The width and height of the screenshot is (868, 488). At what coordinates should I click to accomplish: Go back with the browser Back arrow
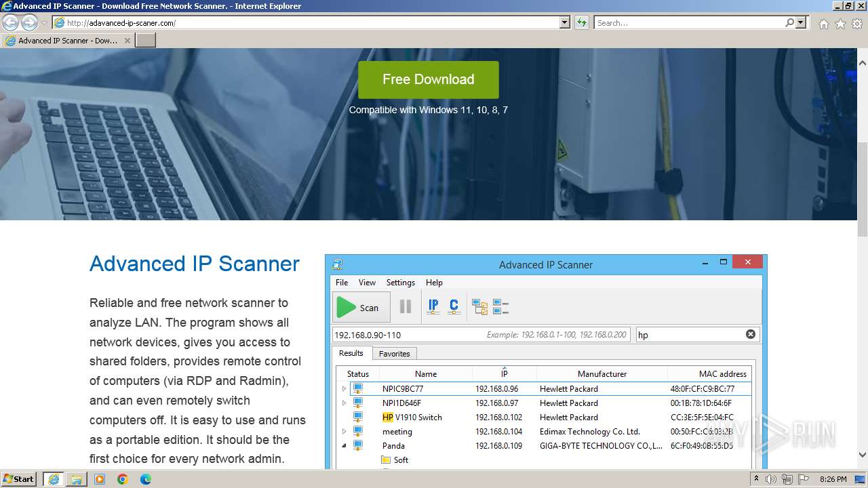pos(10,23)
